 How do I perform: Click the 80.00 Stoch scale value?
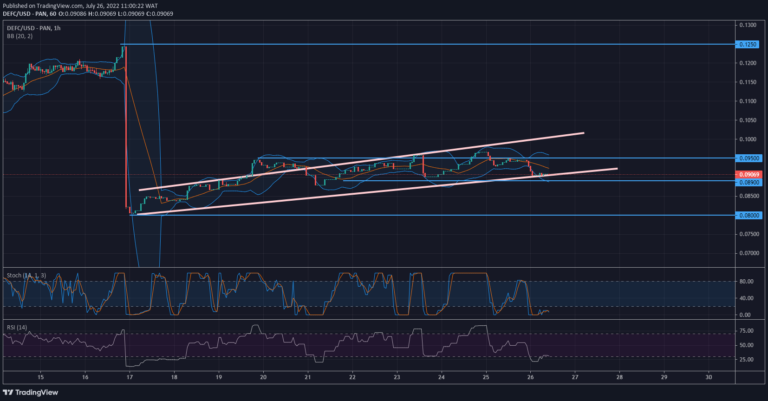pos(746,282)
